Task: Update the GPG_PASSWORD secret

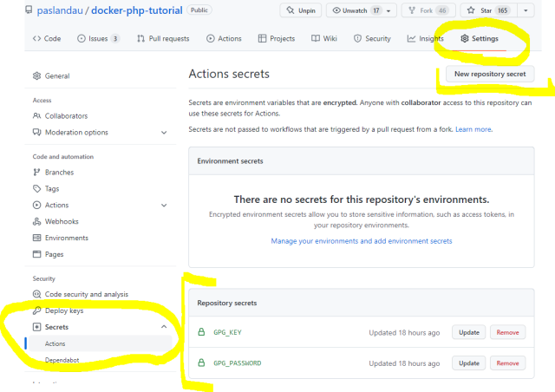Action: [x=468, y=363]
